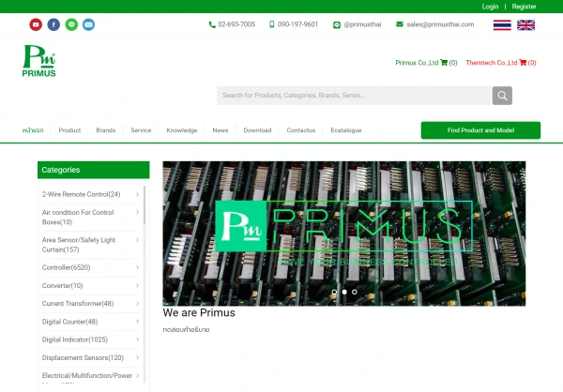
Task: Open the Download menu
Action: point(257,130)
